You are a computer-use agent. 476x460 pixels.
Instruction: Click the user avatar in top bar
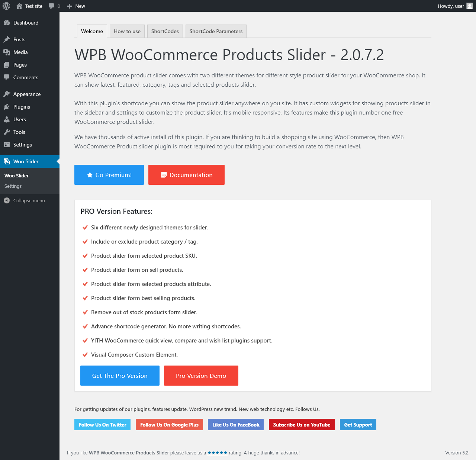[x=470, y=6]
